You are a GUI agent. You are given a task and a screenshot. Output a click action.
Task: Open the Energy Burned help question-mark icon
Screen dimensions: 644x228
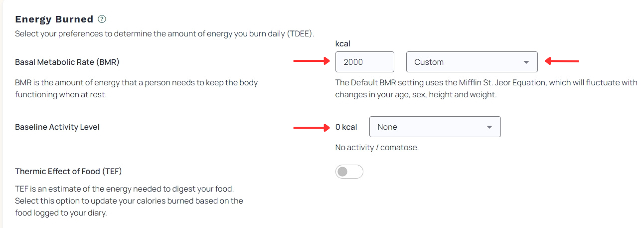[x=102, y=19]
